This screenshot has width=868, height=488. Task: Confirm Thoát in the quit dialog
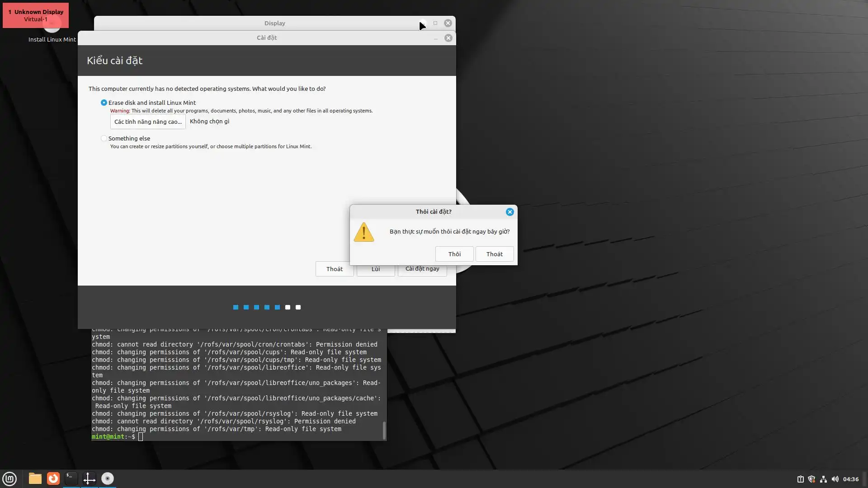(x=494, y=254)
